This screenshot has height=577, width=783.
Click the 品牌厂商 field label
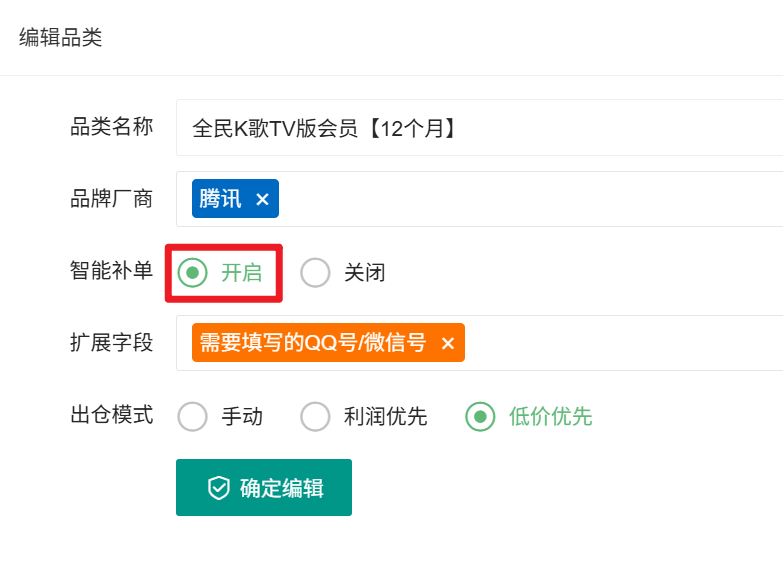[x=111, y=199]
